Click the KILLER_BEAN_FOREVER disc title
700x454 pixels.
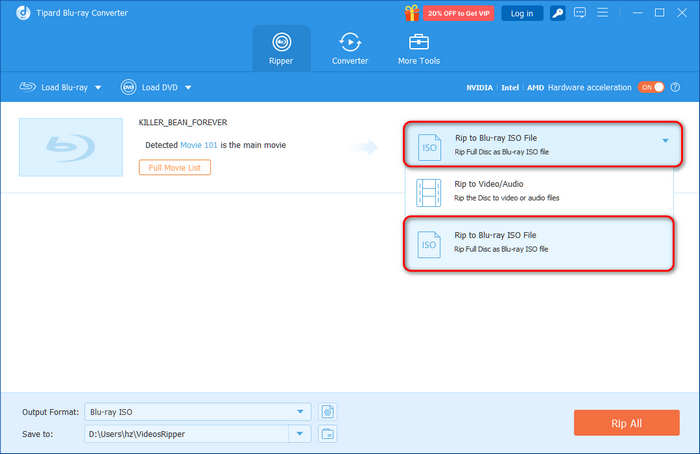tap(183, 122)
